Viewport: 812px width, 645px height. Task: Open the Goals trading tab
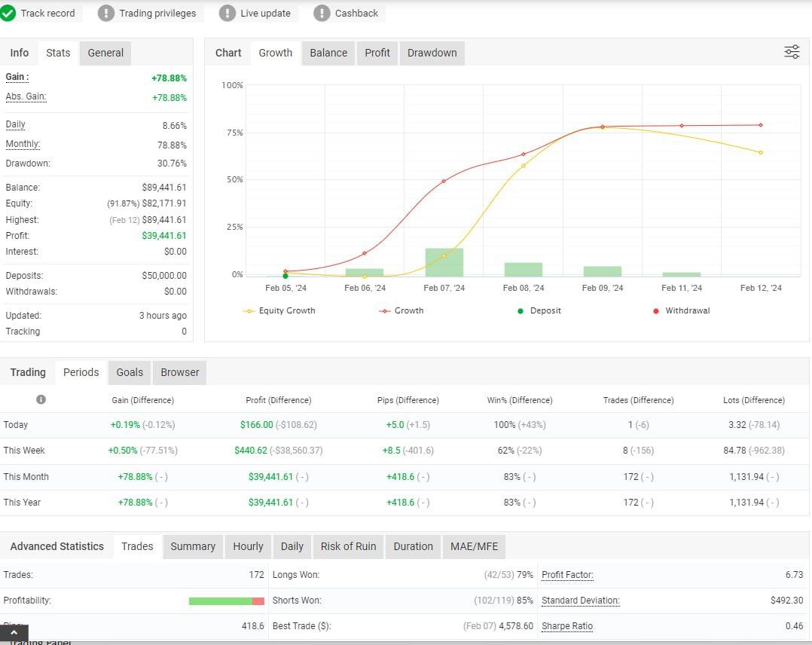(x=130, y=372)
